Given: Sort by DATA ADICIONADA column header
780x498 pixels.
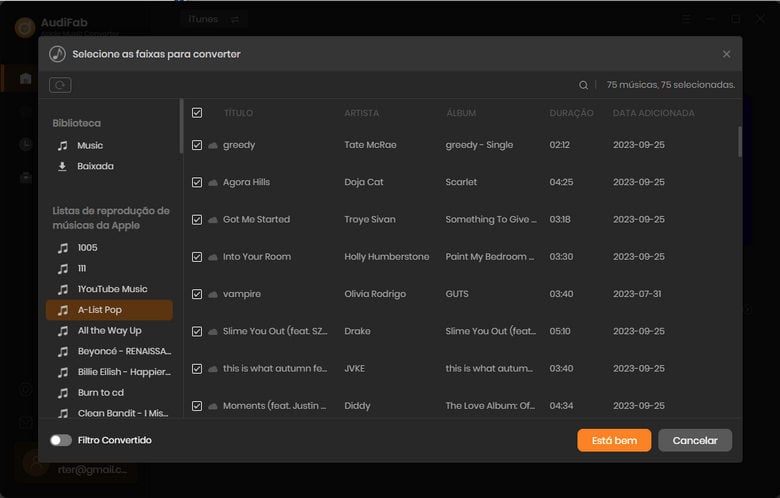Looking at the screenshot, I should pos(654,113).
